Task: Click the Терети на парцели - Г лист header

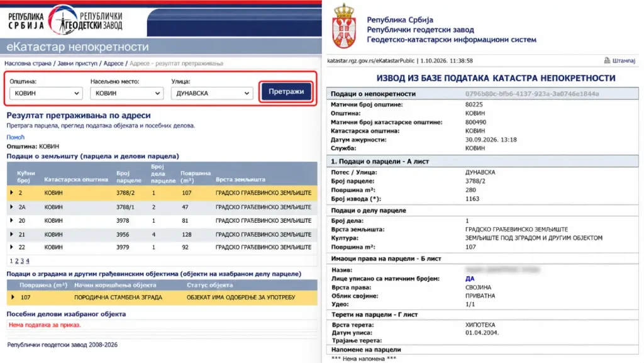Action: coord(374,315)
